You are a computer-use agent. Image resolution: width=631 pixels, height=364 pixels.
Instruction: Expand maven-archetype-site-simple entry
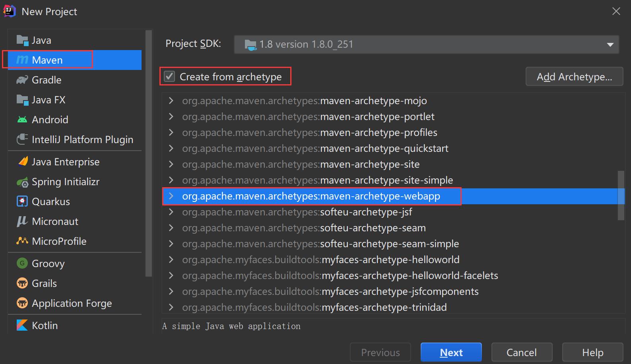(x=171, y=180)
